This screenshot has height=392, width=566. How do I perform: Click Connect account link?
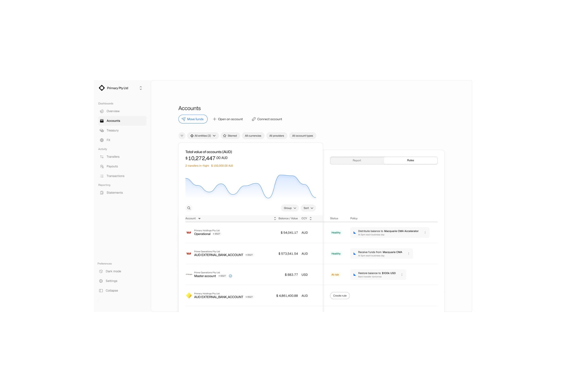(x=267, y=119)
